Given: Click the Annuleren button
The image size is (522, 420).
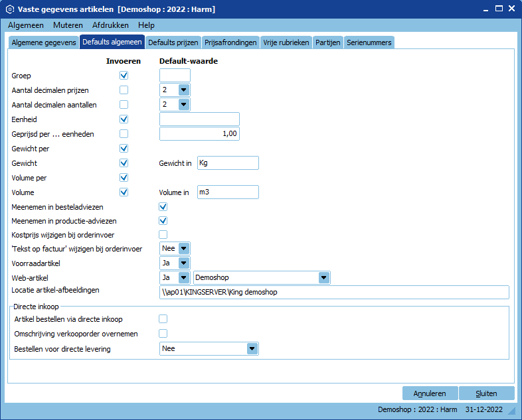Looking at the screenshot, I should [x=429, y=393].
